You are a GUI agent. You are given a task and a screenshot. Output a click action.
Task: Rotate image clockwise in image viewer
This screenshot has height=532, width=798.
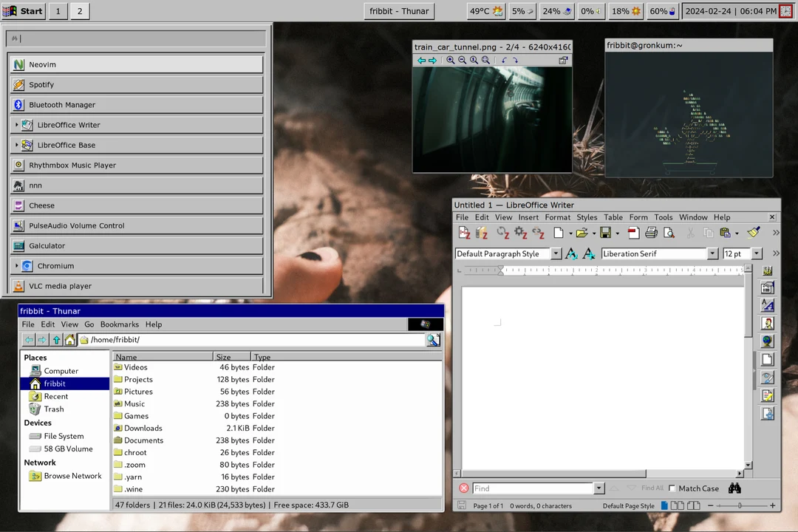pyautogui.click(x=515, y=61)
